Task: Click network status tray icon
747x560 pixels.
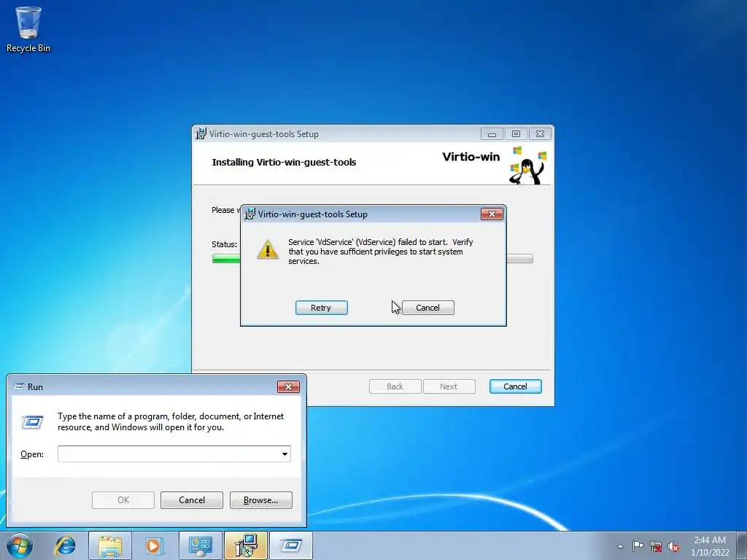Action: (x=656, y=546)
